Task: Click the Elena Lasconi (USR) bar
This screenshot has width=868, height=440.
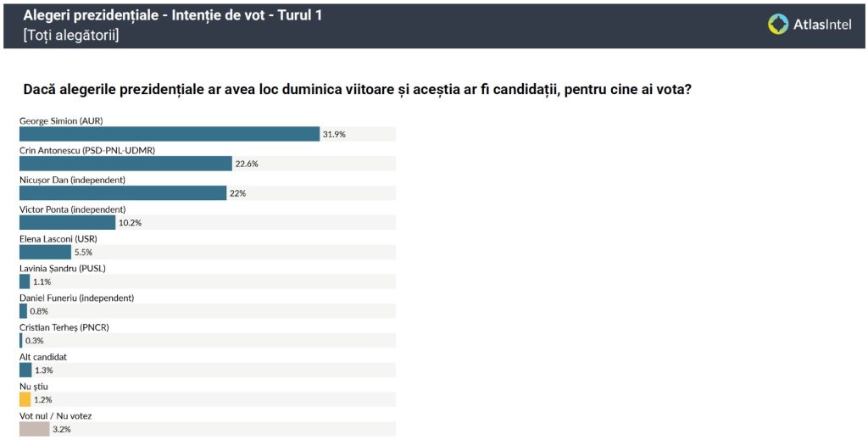Action: tap(46, 252)
